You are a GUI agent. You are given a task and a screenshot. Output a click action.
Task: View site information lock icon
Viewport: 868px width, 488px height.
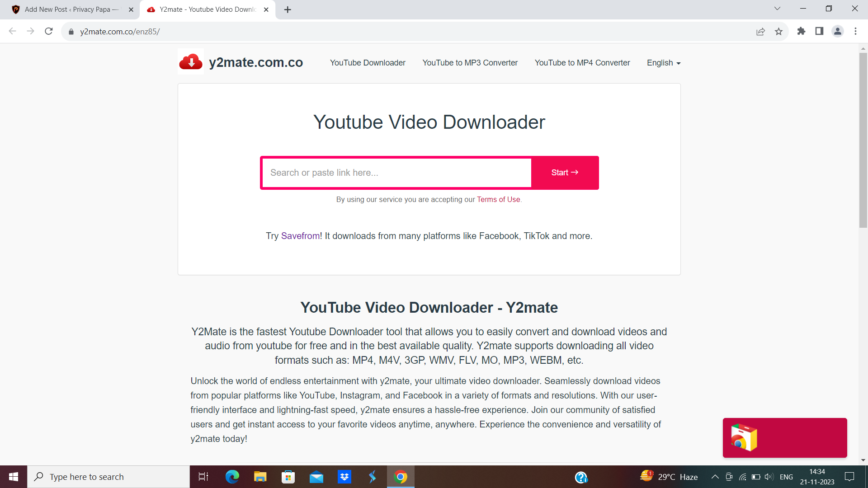coord(71,32)
